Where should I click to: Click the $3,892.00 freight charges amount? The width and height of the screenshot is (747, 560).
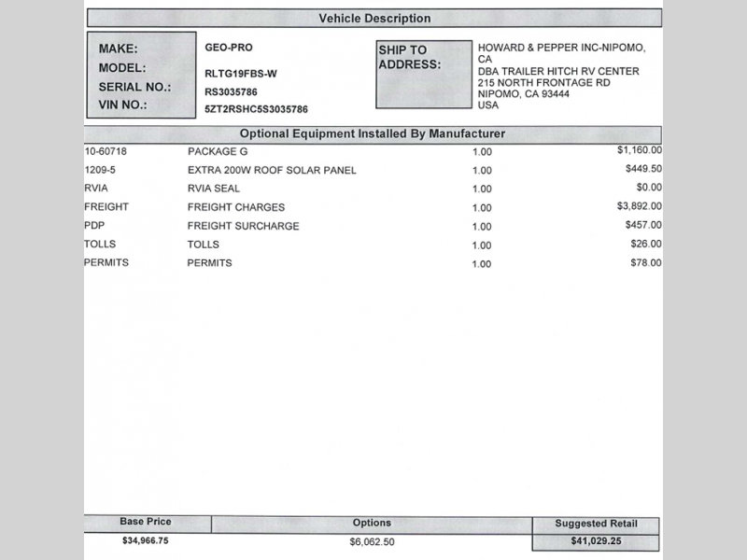click(640, 206)
